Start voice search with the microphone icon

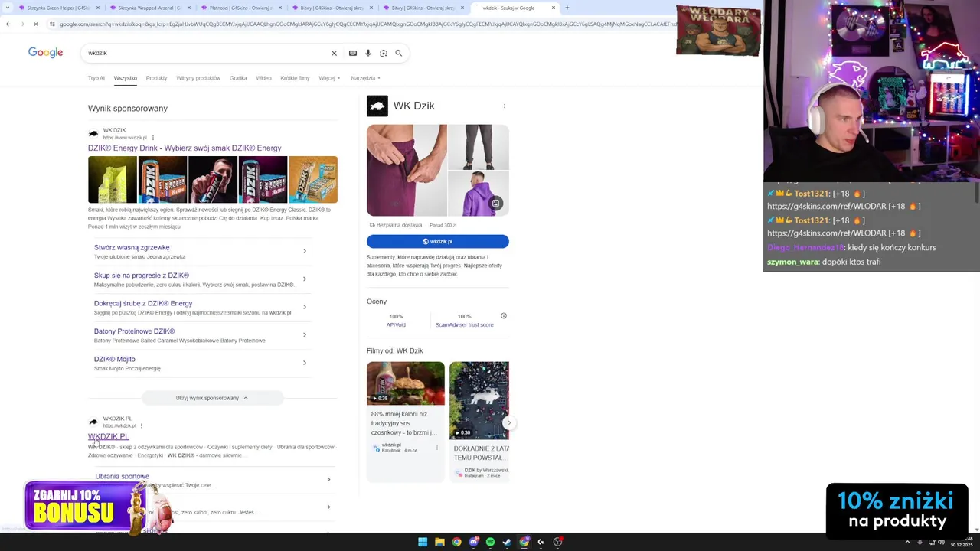368,53
